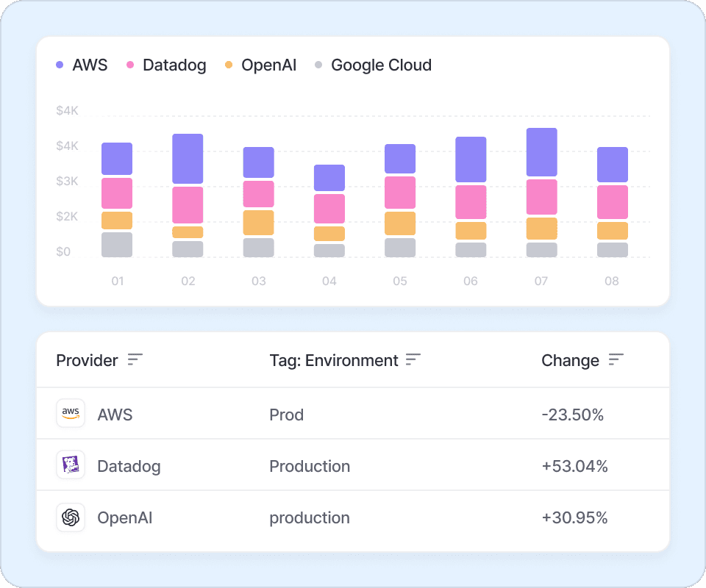
Task: Open the AWS Prod table row
Action: [353, 415]
